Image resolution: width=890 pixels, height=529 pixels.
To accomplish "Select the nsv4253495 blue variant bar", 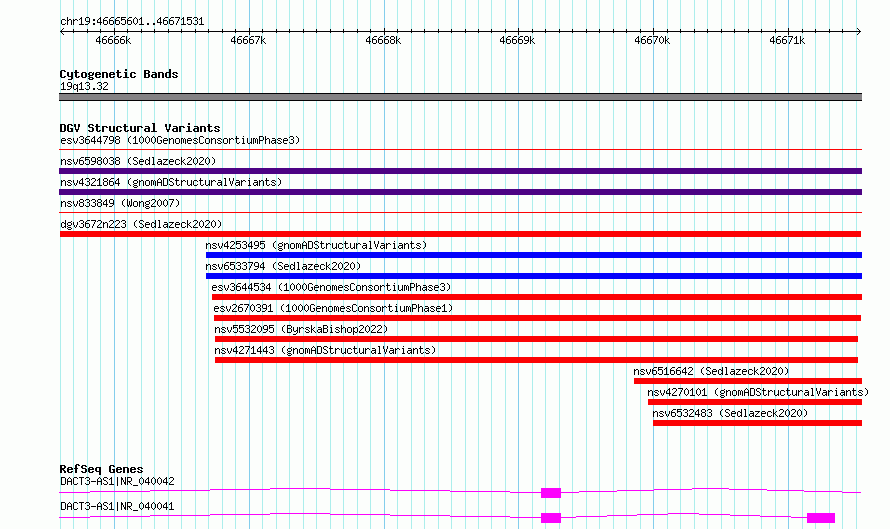I will coord(534,255).
